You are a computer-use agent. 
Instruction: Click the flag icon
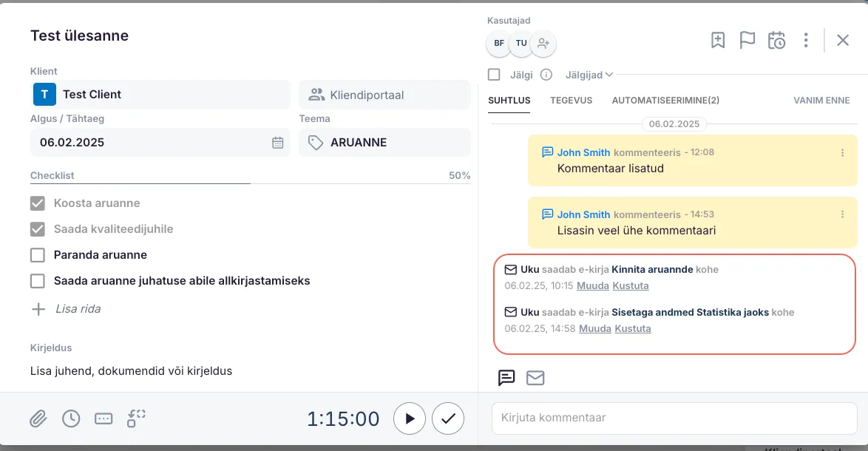747,41
